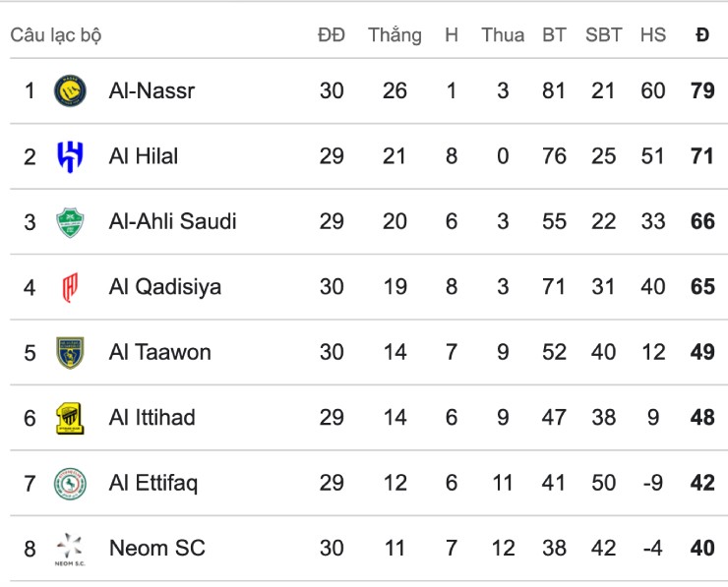Click the Al Ittihad yellow-black crest

point(70,418)
